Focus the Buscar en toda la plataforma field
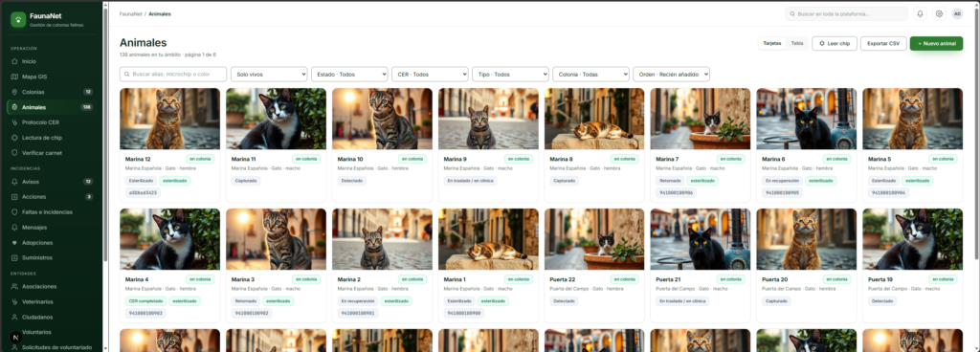 click(x=846, y=13)
